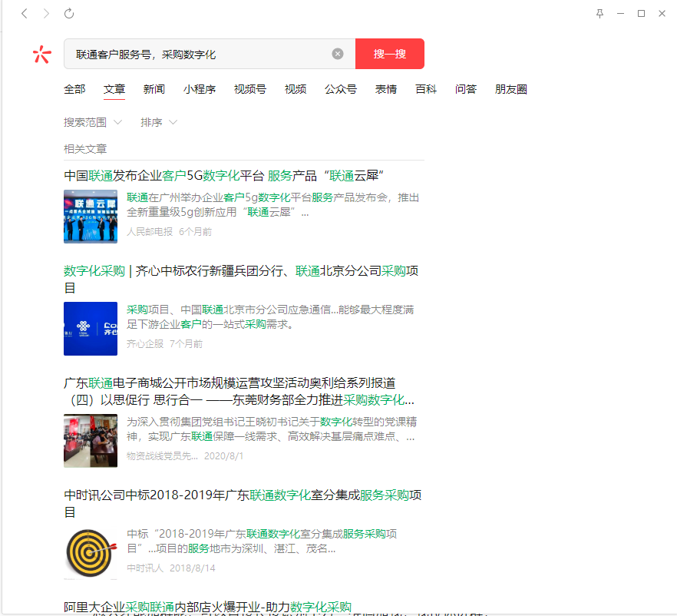The height and width of the screenshot is (616, 677).
Task: Open article 阿里大企业采购联通内部店火爆开业
Action: pyautogui.click(x=208, y=607)
